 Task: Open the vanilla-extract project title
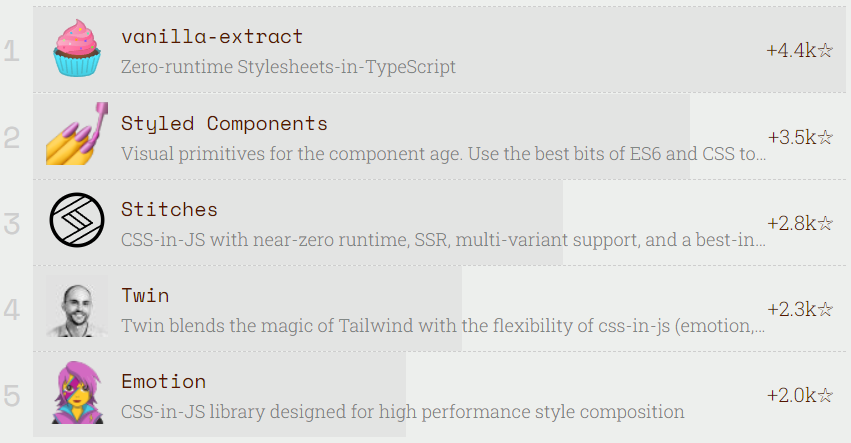(212, 36)
